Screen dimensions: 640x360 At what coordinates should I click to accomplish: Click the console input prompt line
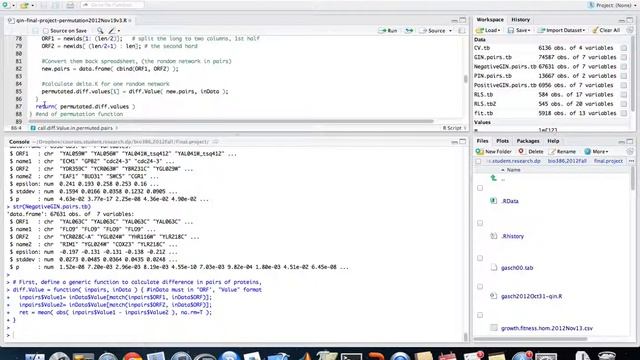click(x=235, y=335)
